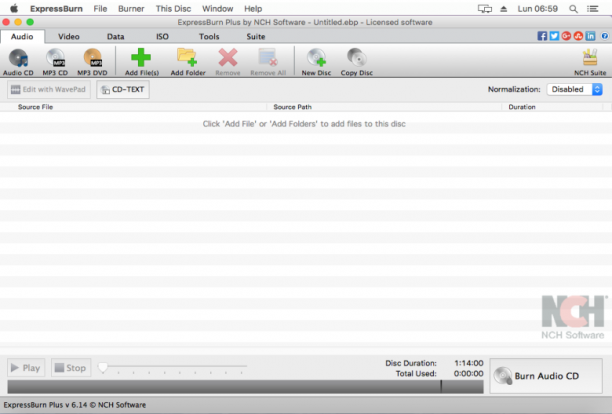The width and height of the screenshot is (612, 414).
Task: Share via the Google Plus icon
Action: [x=566, y=36]
